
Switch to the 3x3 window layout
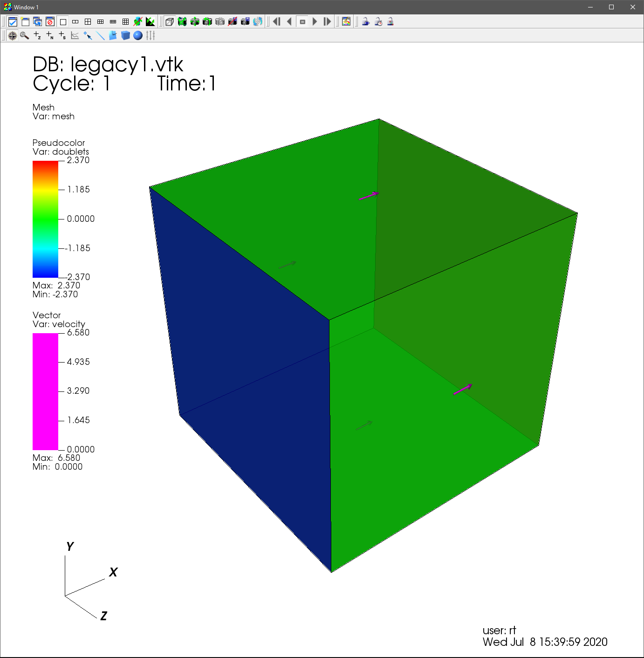(x=126, y=21)
